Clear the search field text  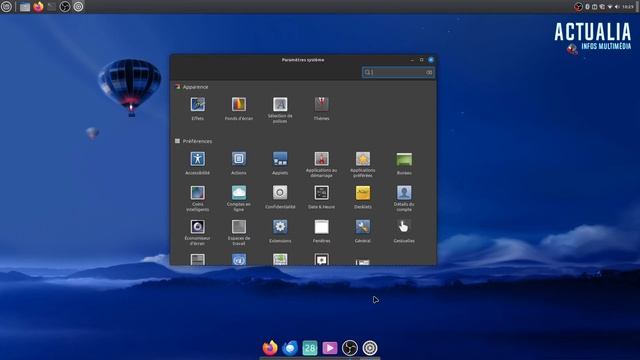point(429,72)
